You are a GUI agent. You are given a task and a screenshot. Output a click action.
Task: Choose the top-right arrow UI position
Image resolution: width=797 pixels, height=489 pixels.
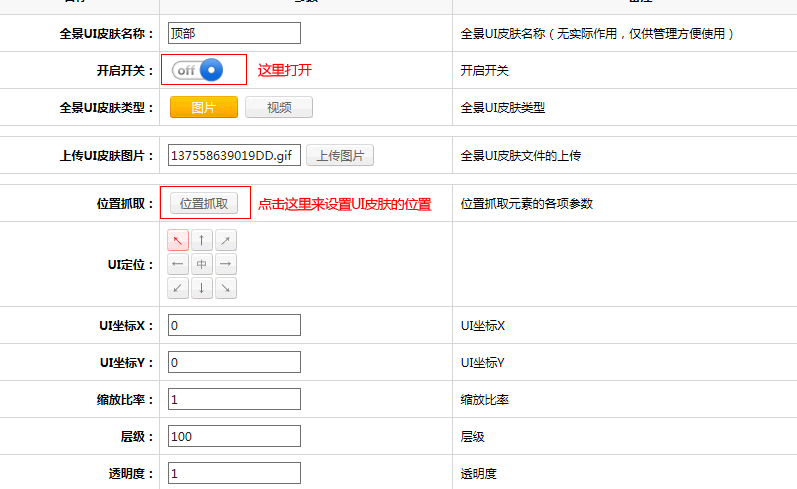click(226, 240)
